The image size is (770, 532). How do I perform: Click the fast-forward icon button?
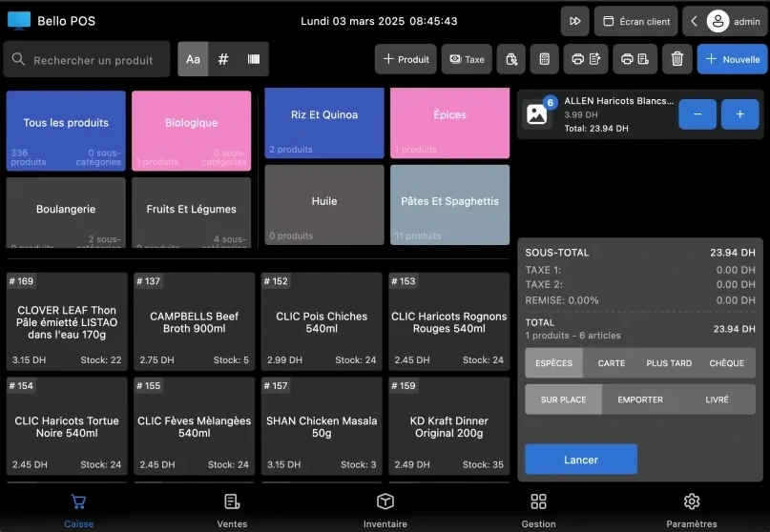coord(575,21)
